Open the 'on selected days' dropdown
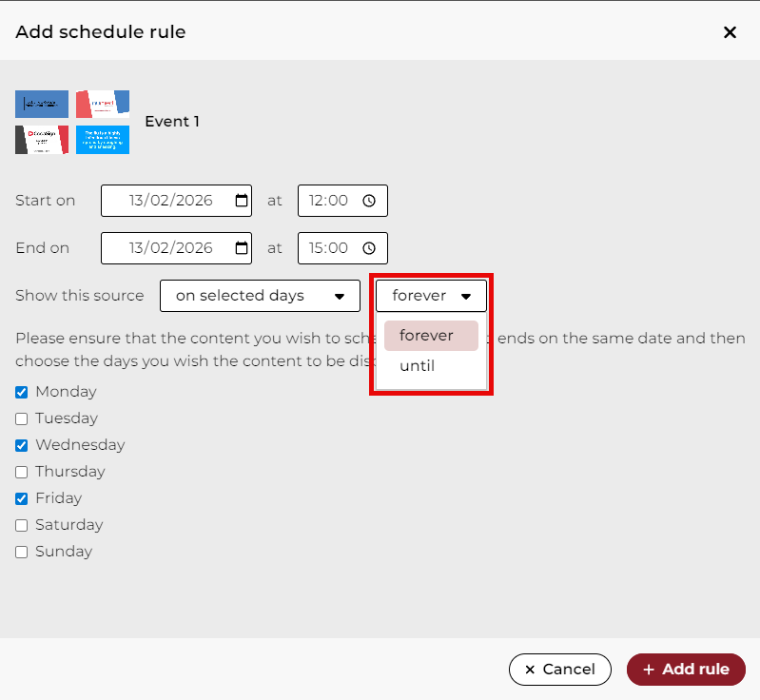 (x=260, y=296)
